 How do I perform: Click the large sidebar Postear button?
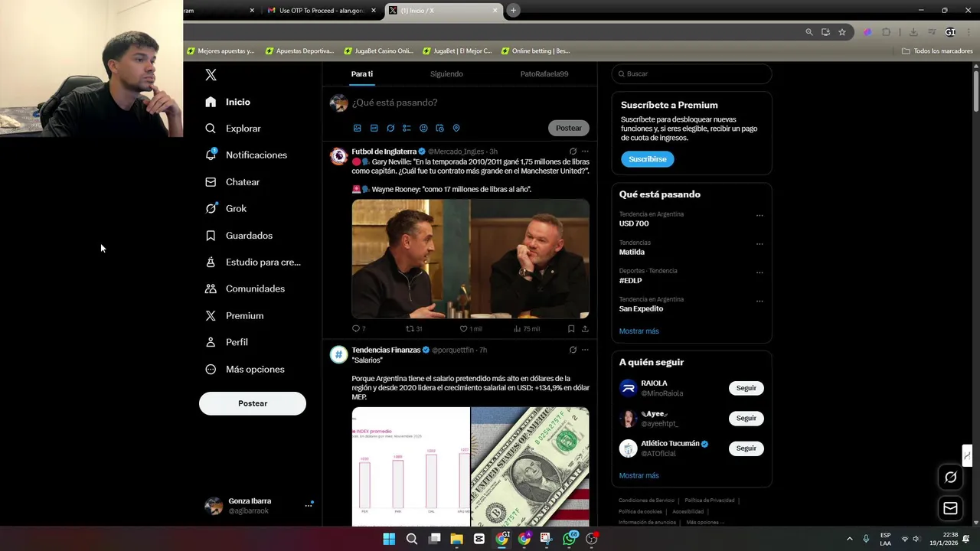click(253, 403)
